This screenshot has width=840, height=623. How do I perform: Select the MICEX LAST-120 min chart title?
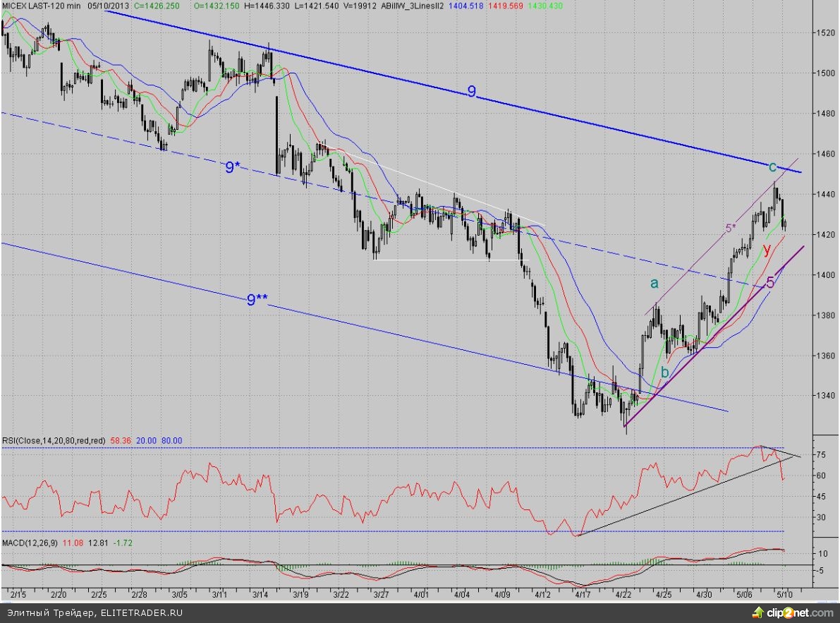tap(42, 6)
